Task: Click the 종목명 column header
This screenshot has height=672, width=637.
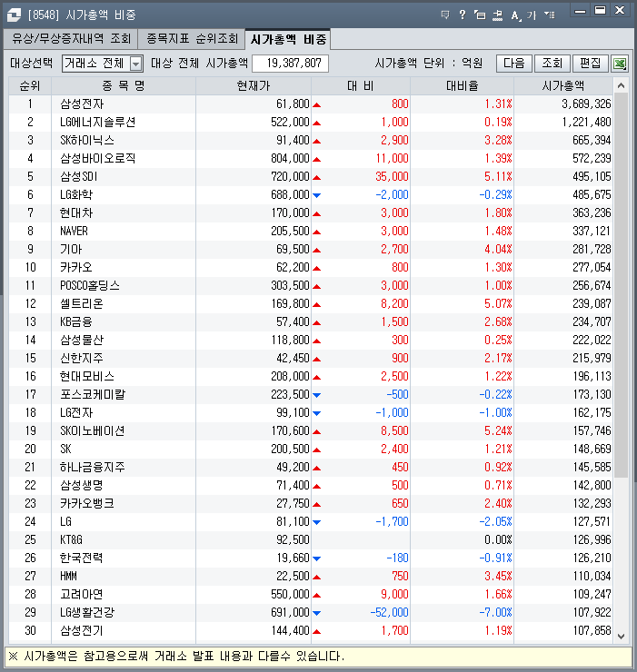Action: coord(124,86)
